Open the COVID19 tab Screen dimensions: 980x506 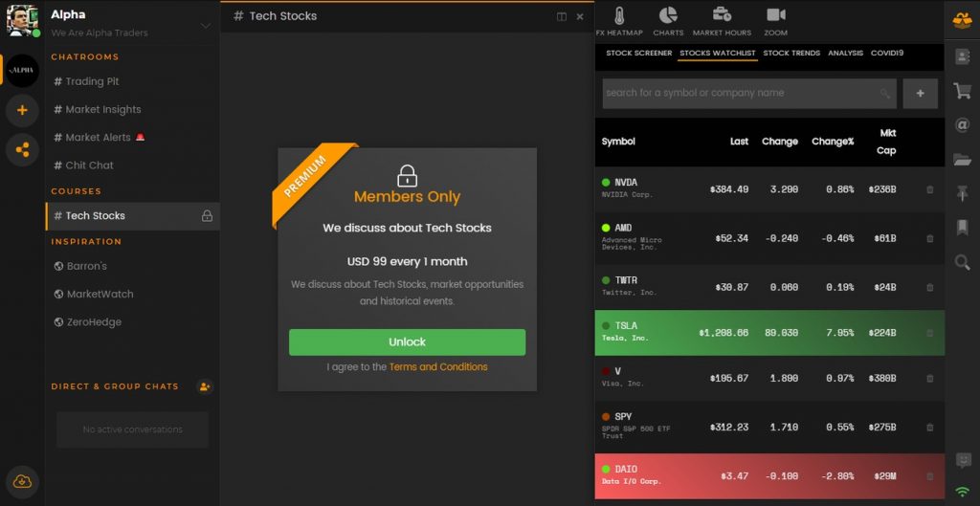[x=887, y=54]
